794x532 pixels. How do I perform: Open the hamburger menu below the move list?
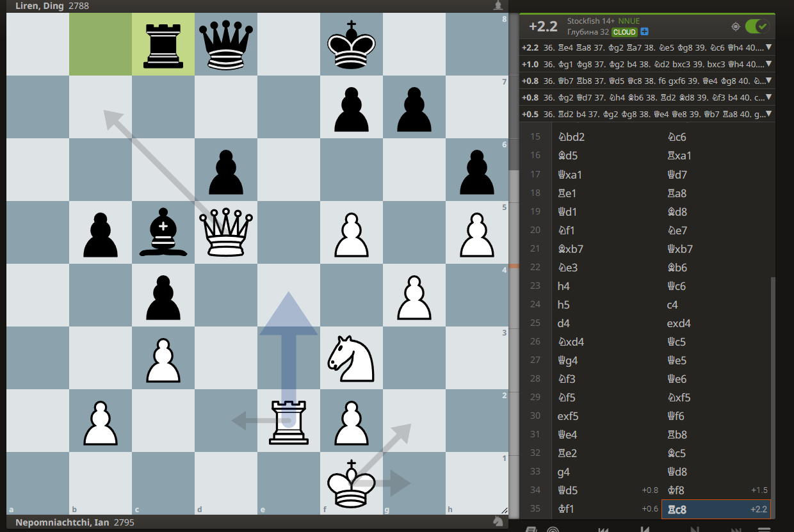(764, 529)
